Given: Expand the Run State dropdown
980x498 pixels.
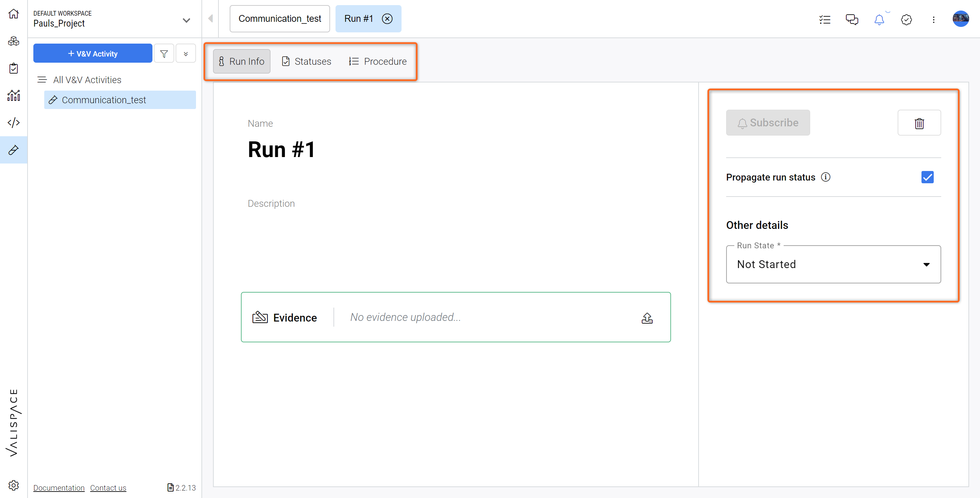Looking at the screenshot, I should [833, 264].
